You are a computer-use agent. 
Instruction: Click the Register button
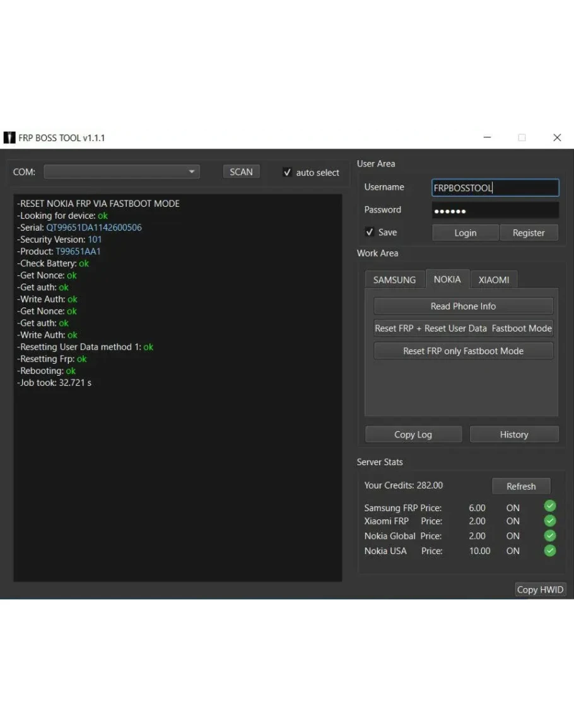point(529,233)
